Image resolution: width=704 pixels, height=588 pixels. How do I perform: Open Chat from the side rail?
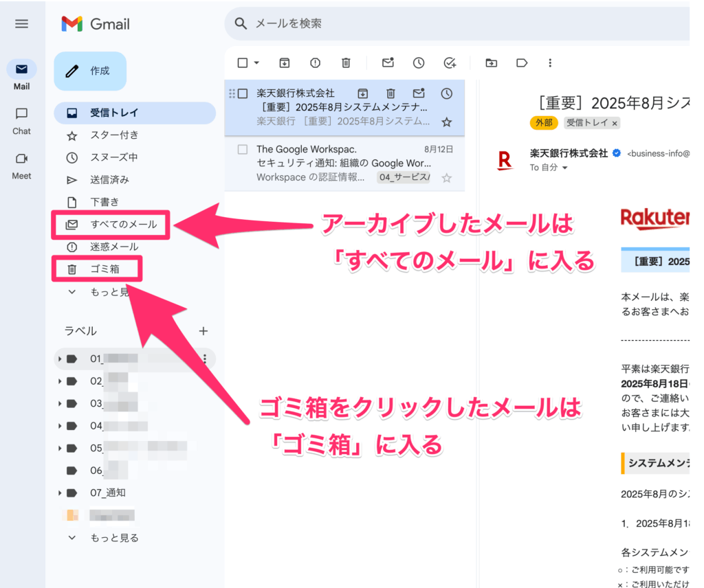point(21,121)
